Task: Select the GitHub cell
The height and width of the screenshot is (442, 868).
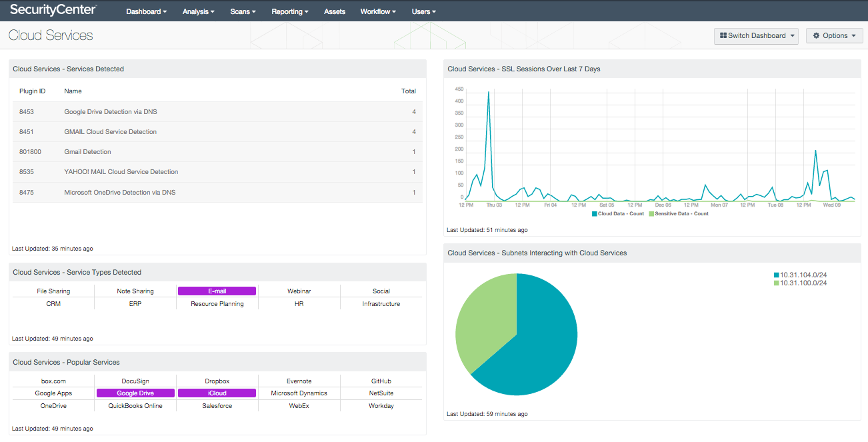Action: [381, 381]
